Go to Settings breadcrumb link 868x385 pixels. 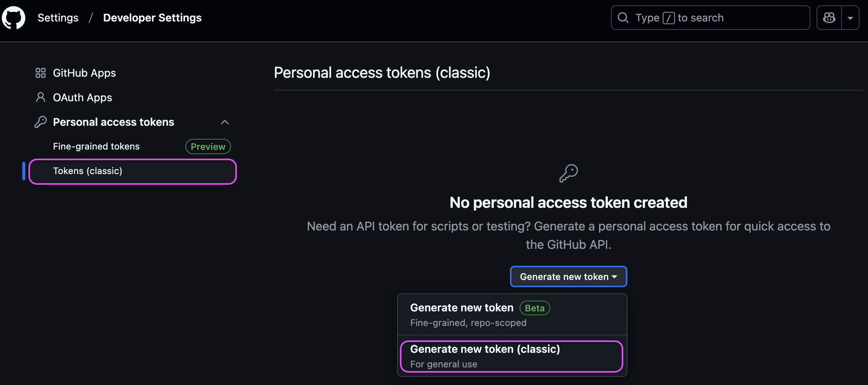tap(58, 18)
